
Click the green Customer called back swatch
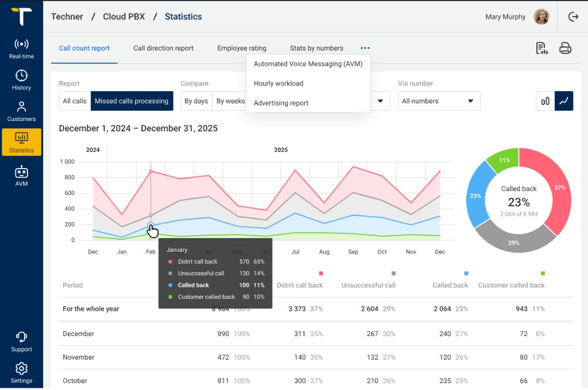point(543,273)
